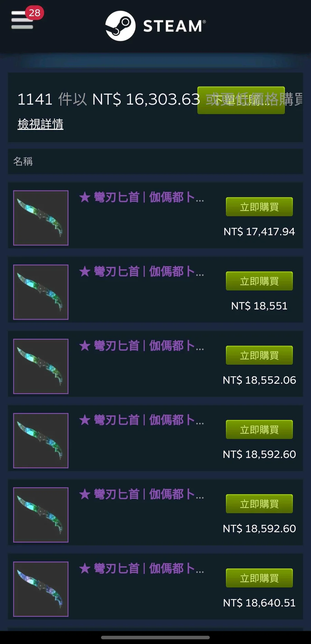Open item name link of first listing
This screenshot has width=311, height=644.
click(142, 198)
